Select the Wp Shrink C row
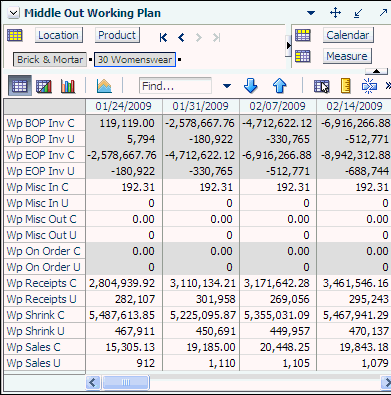 pos(45,315)
